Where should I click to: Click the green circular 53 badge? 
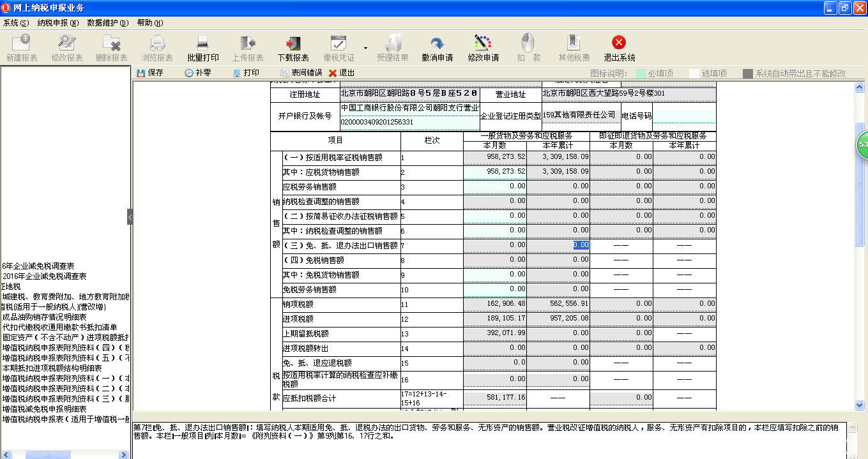click(x=862, y=145)
